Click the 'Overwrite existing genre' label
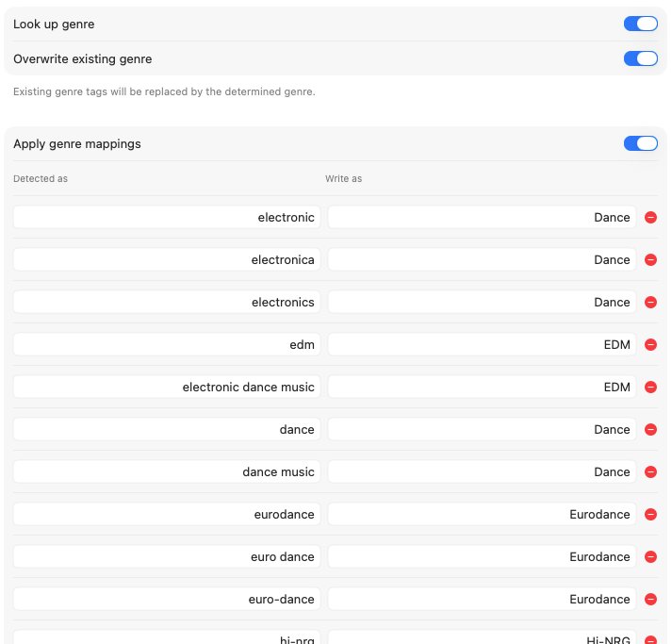 (82, 58)
